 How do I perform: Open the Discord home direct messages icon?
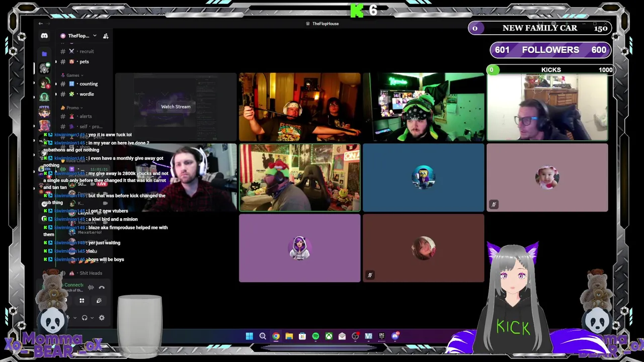pos(44,36)
